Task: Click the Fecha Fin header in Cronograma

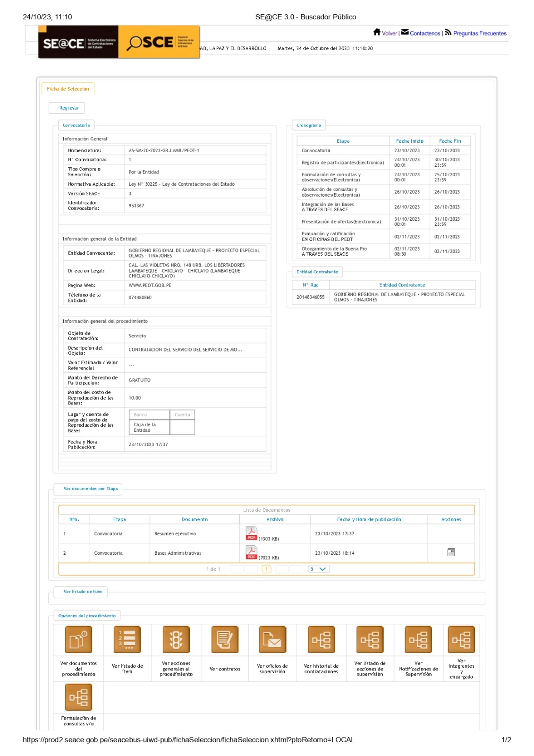Action: [x=450, y=141]
